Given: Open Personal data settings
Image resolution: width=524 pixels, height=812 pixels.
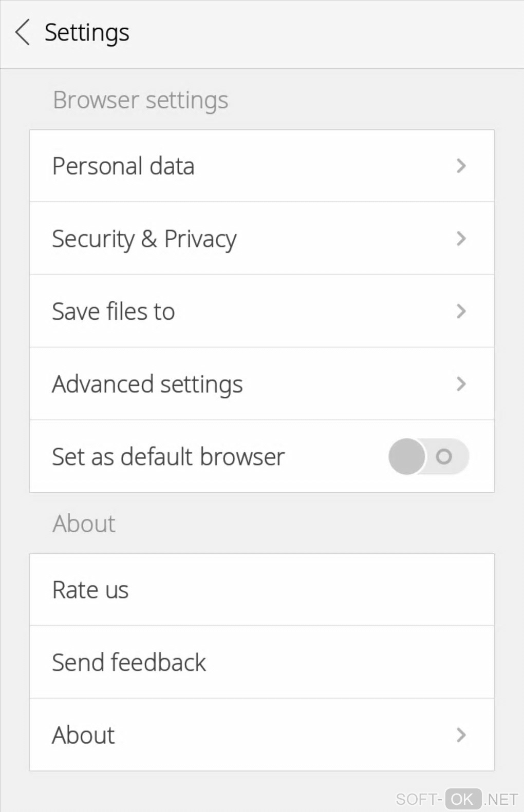Looking at the screenshot, I should click(123, 166).
